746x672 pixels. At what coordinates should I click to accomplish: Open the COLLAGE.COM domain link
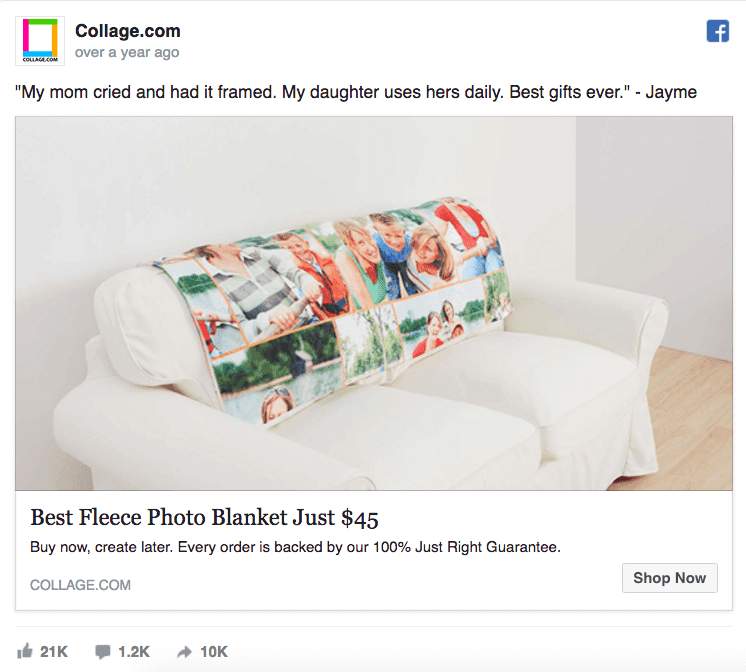(80, 584)
